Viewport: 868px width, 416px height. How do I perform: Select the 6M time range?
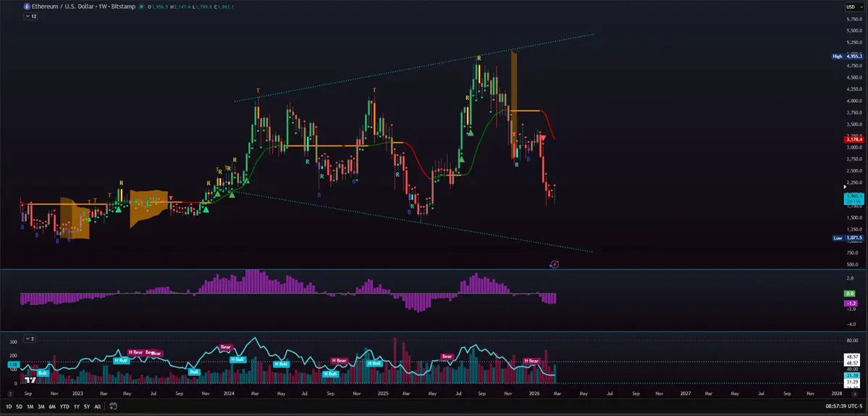pyautogui.click(x=52, y=407)
